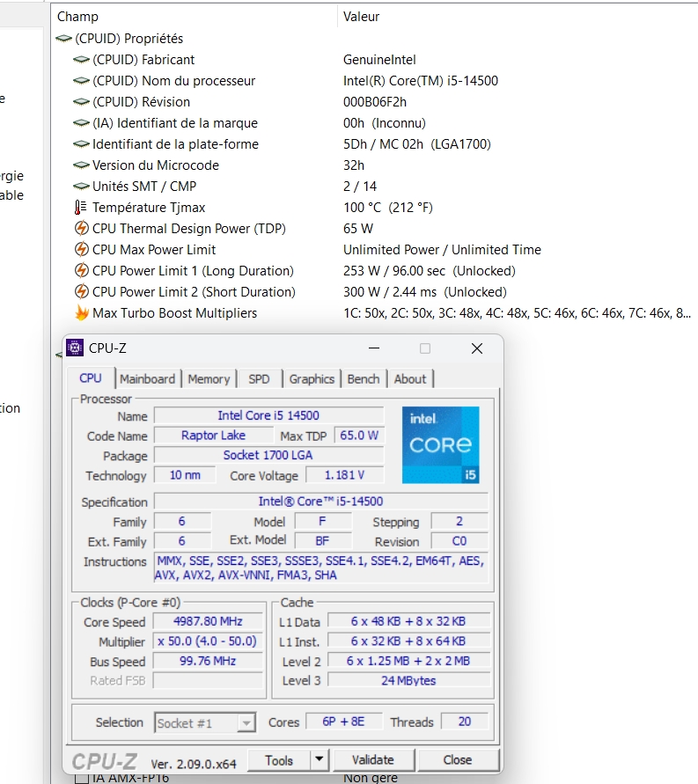Click the Max TDP value 65.0 W
698x784 pixels.
click(359, 435)
